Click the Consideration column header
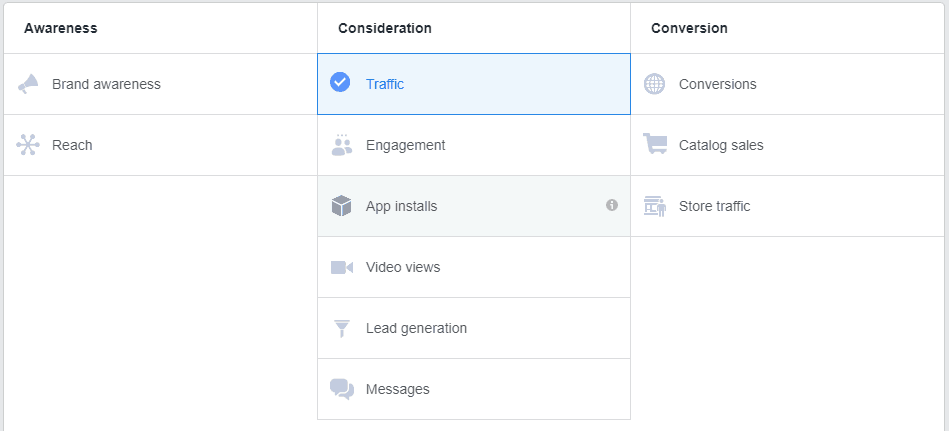This screenshot has height=431, width=949. pos(385,28)
